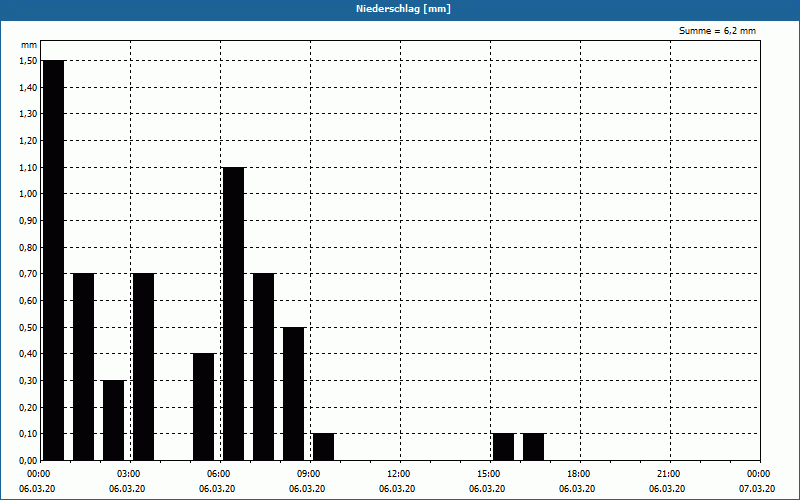Image resolution: width=800 pixels, height=500 pixels.
Task: Click the 0,10 bar starting at 16:00
Action: pos(534,447)
